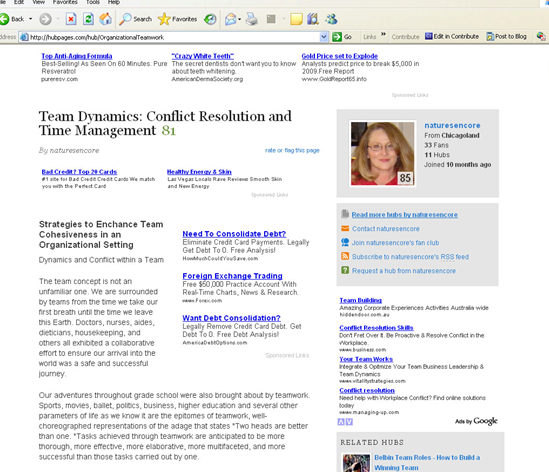Image resolution: width=549 pixels, height=472 pixels.
Task: Open Conflict resolution ad link
Action: tap(367, 390)
